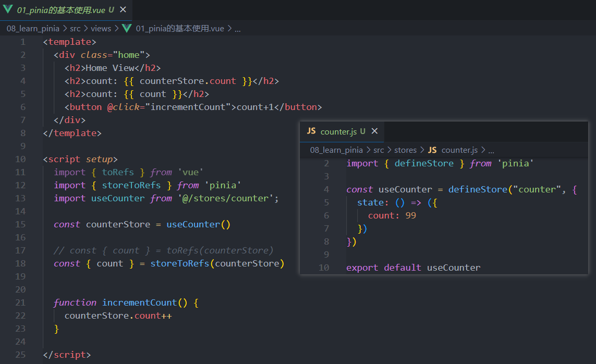The image size is (596, 364).
Task: Click closing script tag
Action: [x=67, y=355]
